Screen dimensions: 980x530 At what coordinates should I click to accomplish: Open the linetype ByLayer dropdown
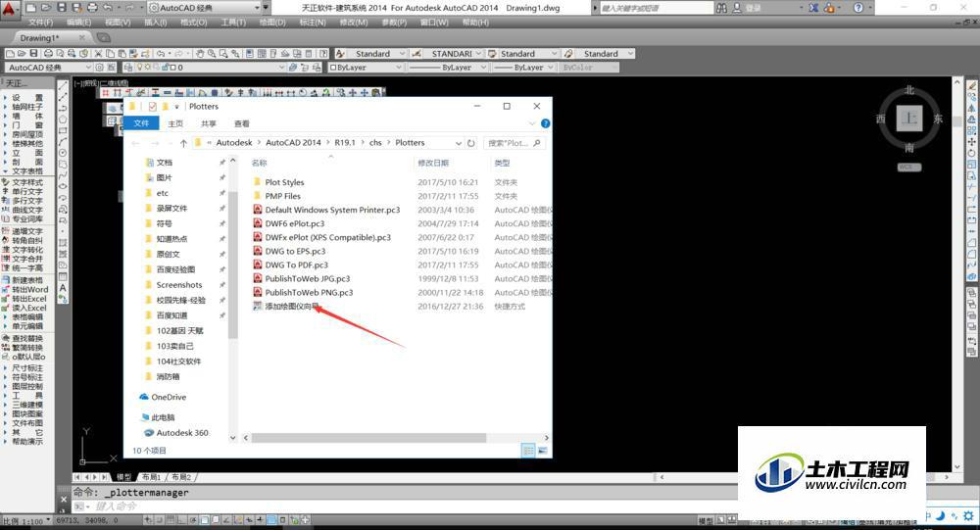coord(483,68)
